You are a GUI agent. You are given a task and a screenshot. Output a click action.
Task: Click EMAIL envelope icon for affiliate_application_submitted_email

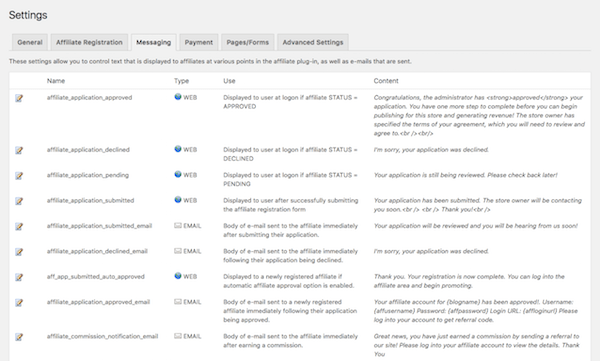(x=178, y=225)
